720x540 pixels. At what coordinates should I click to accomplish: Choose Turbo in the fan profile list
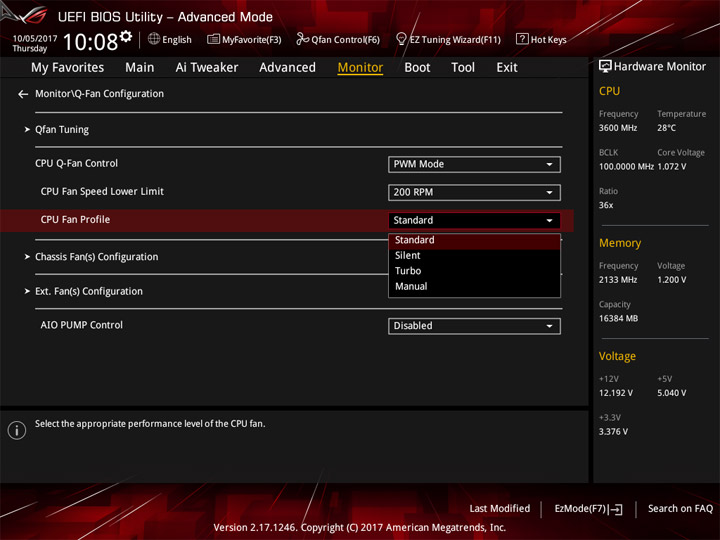[x=474, y=271]
